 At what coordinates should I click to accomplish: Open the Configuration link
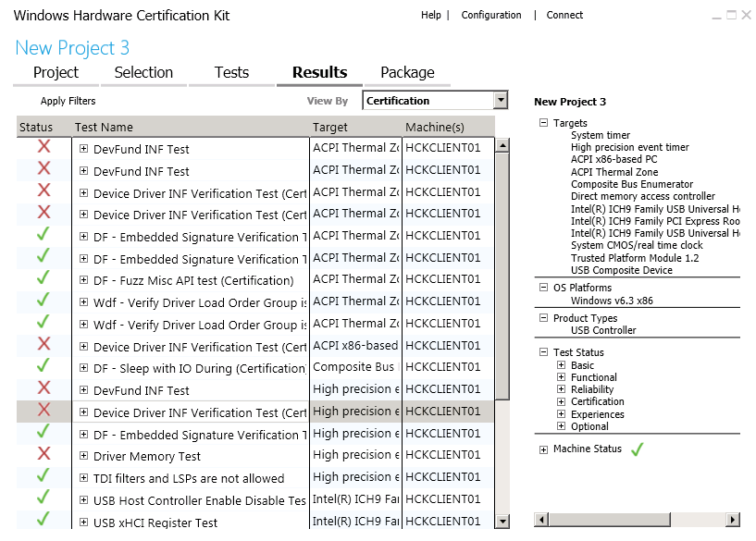[x=491, y=15]
